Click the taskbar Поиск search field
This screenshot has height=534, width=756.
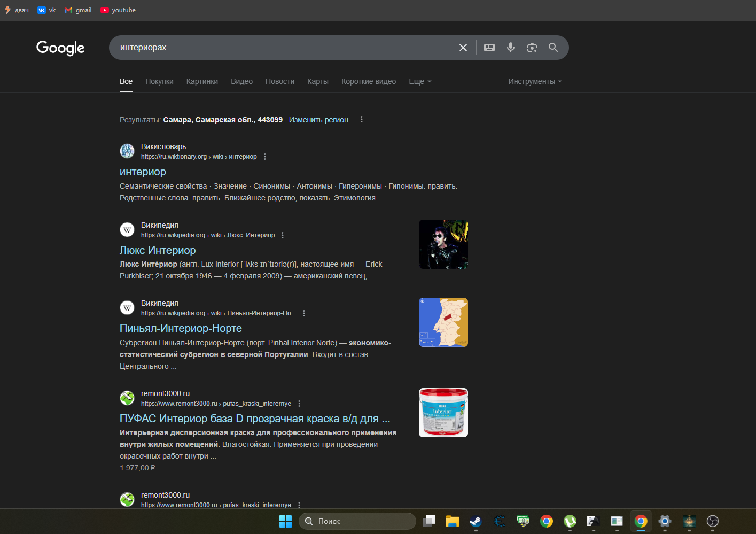pyautogui.click(x=357, y=521)
